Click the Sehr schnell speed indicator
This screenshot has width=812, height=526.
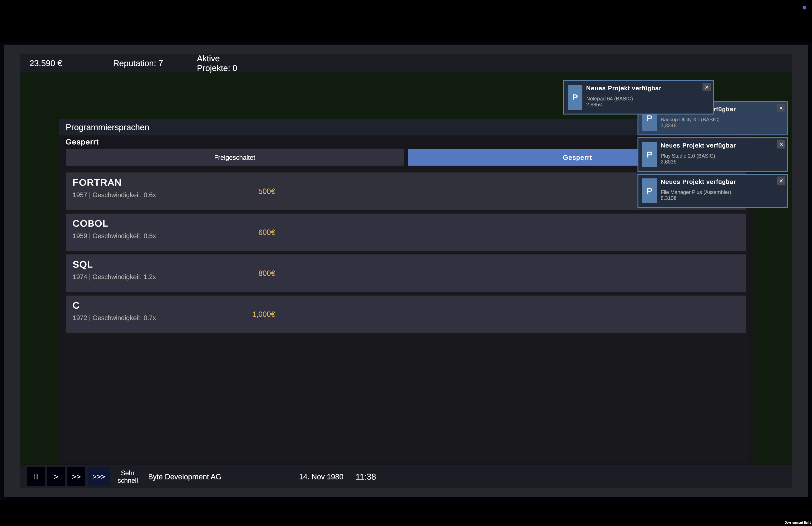[x=128, y=477]
